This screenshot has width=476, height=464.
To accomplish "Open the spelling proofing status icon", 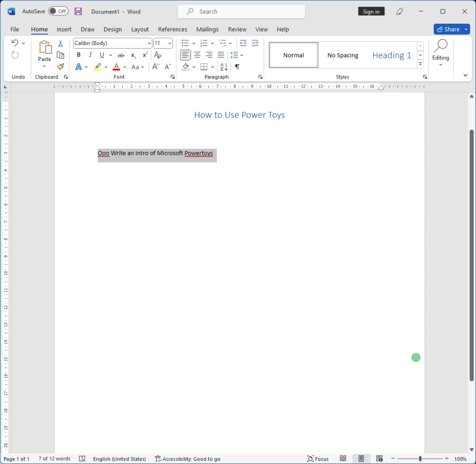I will coord(82,458).
